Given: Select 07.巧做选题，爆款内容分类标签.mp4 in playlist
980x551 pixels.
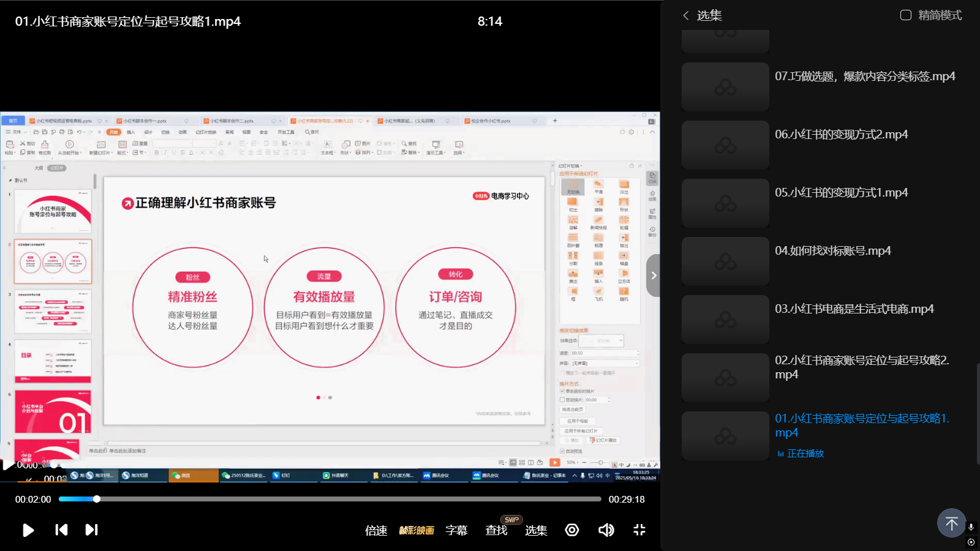Looking at the screenshot, I should (x=864, y=77).
